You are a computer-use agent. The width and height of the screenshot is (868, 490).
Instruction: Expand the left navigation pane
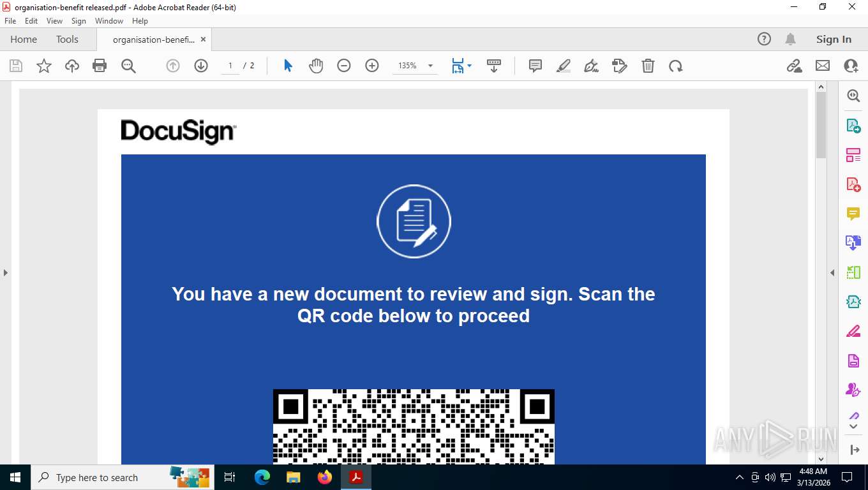click(x=5, y=272)
